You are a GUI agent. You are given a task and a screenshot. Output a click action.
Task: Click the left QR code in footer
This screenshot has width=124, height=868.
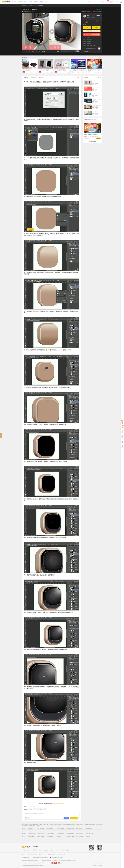click(91, 847)
